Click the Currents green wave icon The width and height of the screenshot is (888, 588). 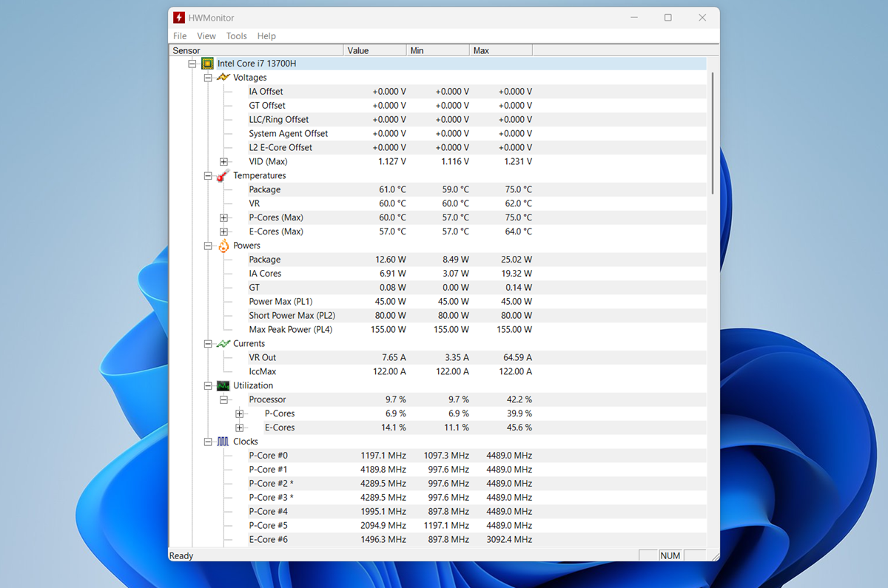pyautogui.click(x=223, y=344)
